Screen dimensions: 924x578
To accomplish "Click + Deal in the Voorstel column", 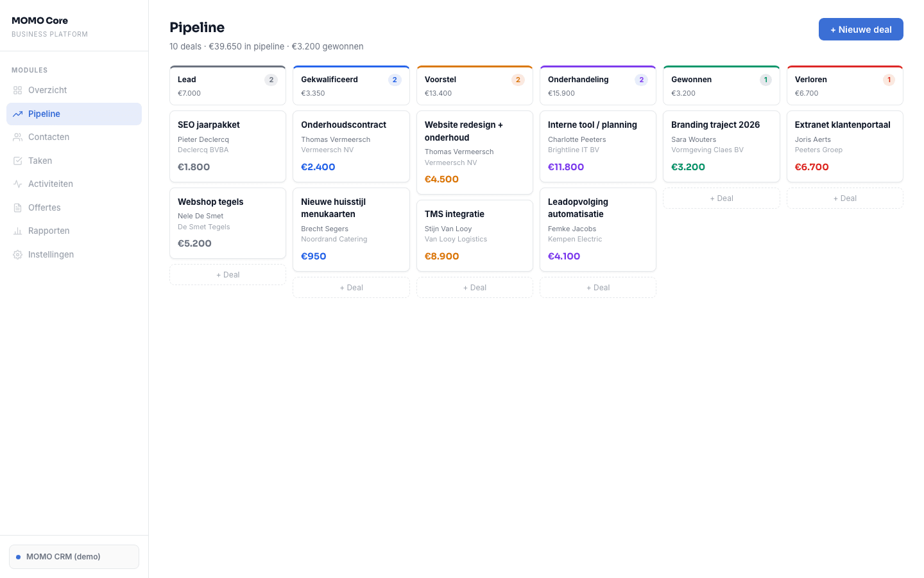I will [475, 287].
